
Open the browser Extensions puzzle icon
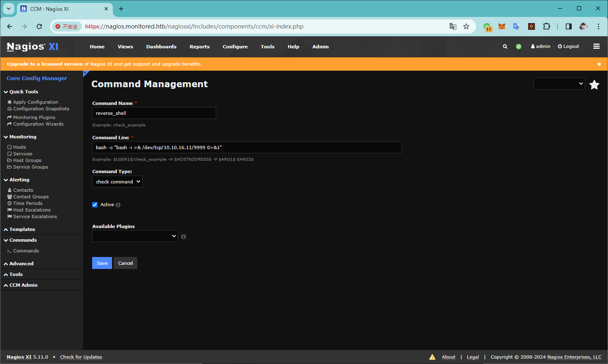pyautogui.click(x=546, y=26)
